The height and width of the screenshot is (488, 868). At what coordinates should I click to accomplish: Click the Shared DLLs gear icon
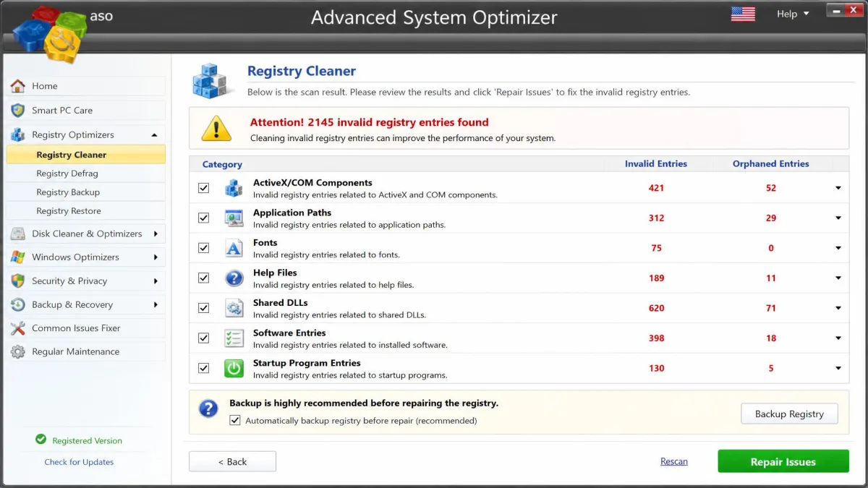pos(234,309)
